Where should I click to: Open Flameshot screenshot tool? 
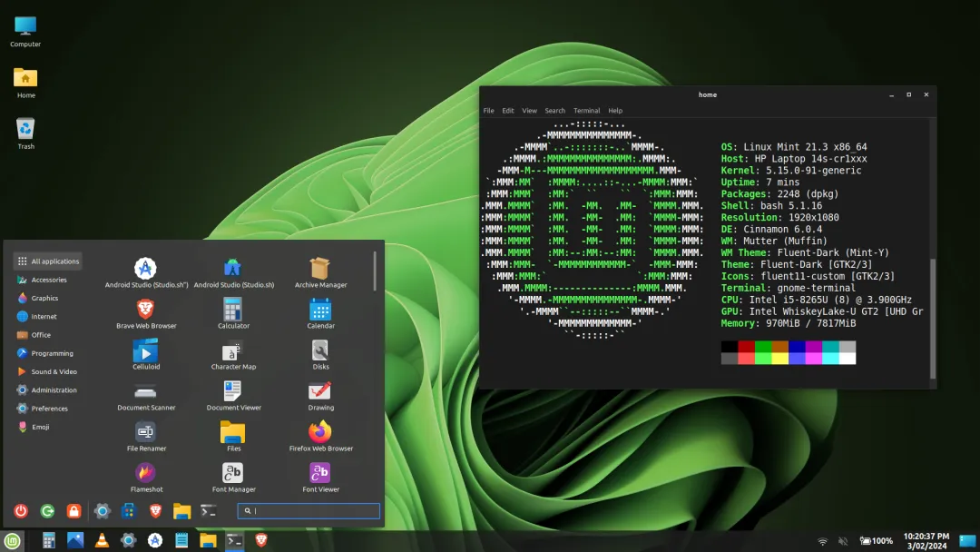[x=145, y=478]
